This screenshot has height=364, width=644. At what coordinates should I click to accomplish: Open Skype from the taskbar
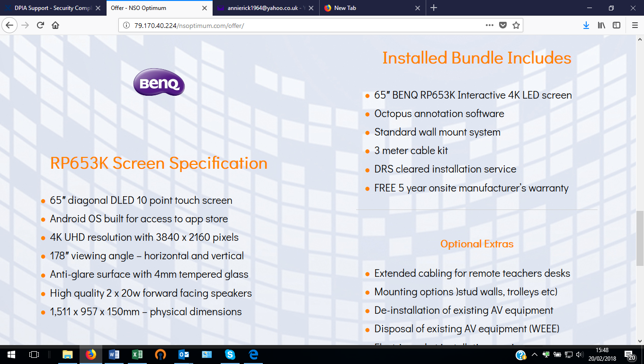point(230,355)
